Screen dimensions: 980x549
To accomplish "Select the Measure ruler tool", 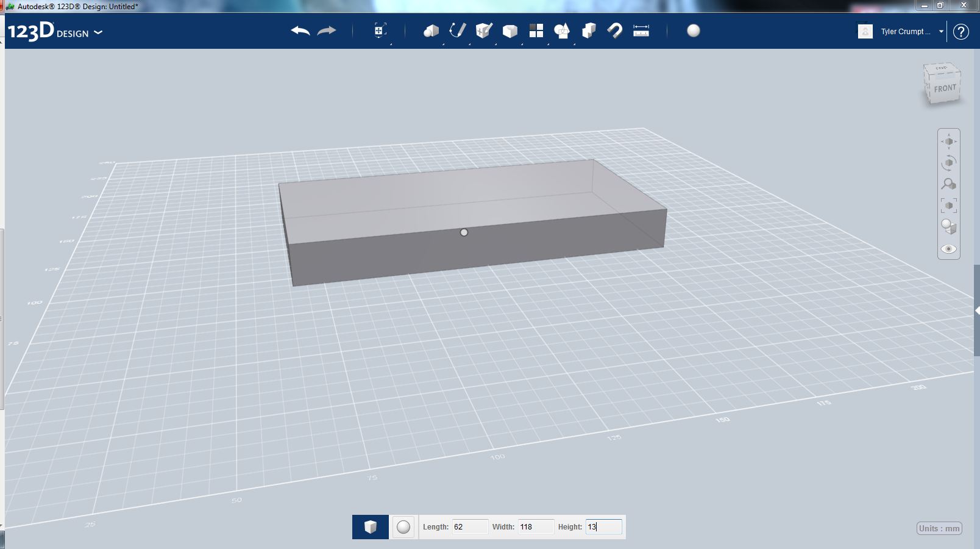I will (x=641, y=30).
